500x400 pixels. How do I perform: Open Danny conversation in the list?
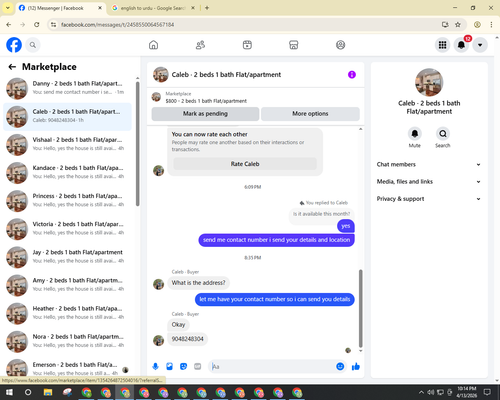[x=67, y=89]
